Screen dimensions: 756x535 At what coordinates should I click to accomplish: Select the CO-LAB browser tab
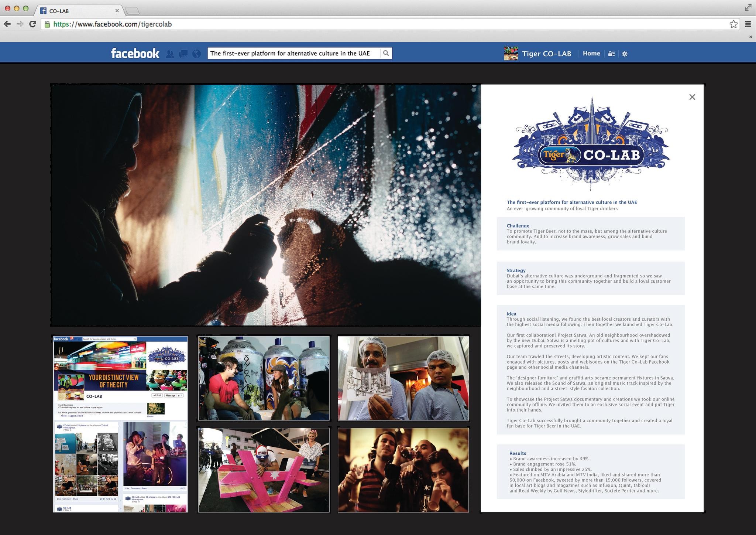[79, 11]
